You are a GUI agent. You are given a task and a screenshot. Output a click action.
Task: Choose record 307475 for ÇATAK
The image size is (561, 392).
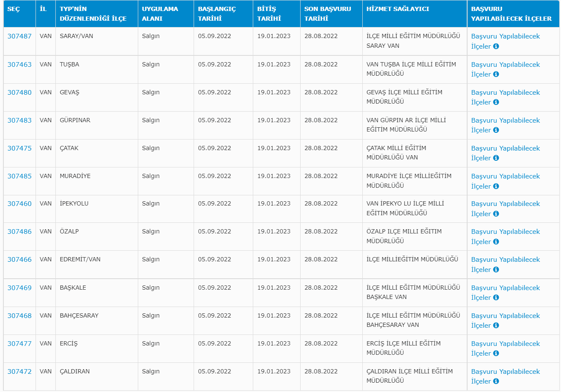[x=19, y=148]
